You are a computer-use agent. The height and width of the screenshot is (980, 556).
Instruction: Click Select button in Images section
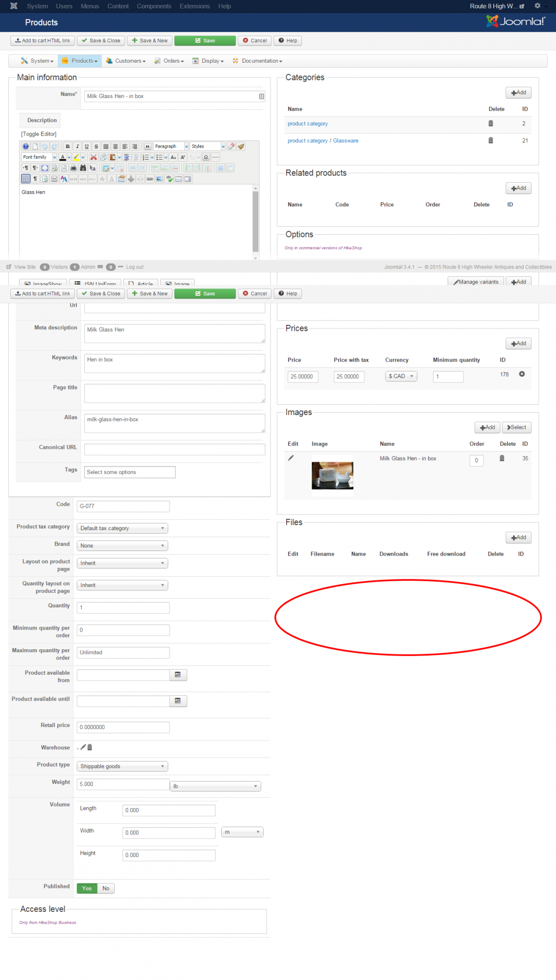517,427
